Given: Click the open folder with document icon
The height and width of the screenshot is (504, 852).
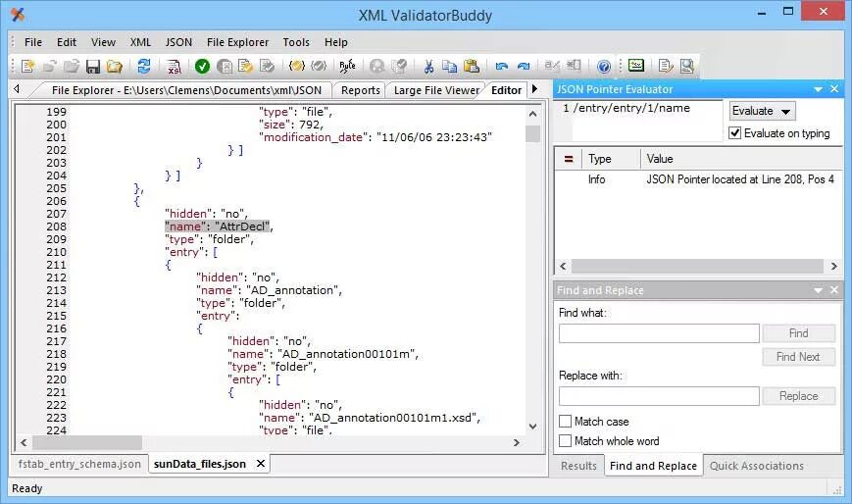Looking at the screenshot, I should tap(115, 67).
